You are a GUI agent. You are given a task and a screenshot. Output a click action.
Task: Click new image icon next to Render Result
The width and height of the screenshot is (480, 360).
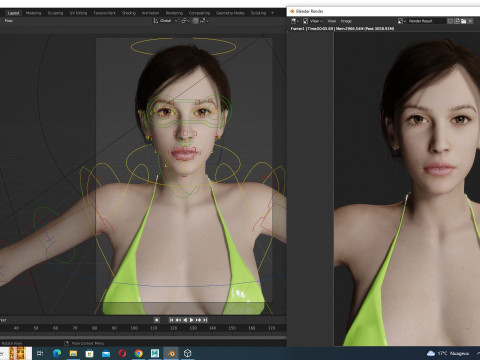tap(457, 21)
